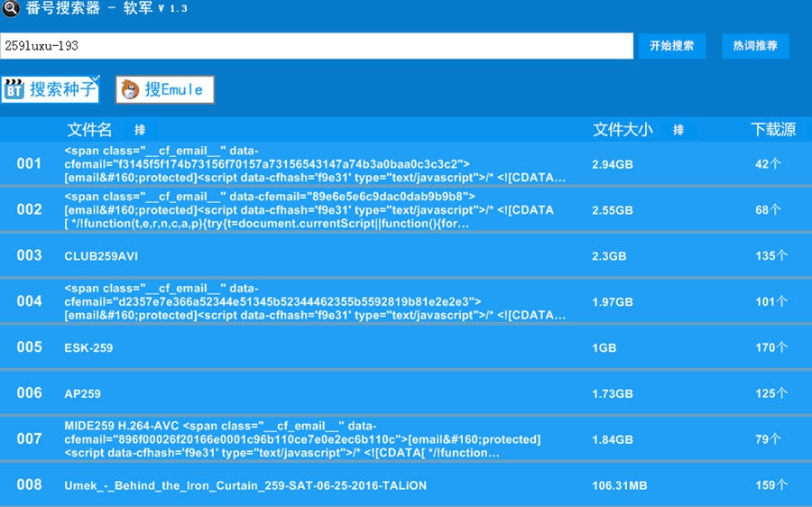Image resolution: width=812 pixels, height=507 pixels.
Task: Open the Umek Behind the Iron Curtain result
Action: click(x=245, y=485)
